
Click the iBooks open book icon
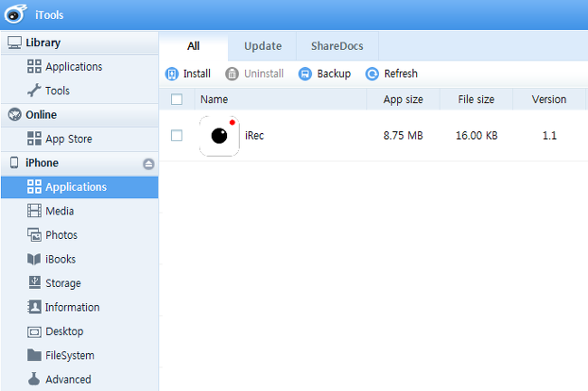tap(34, 259)
